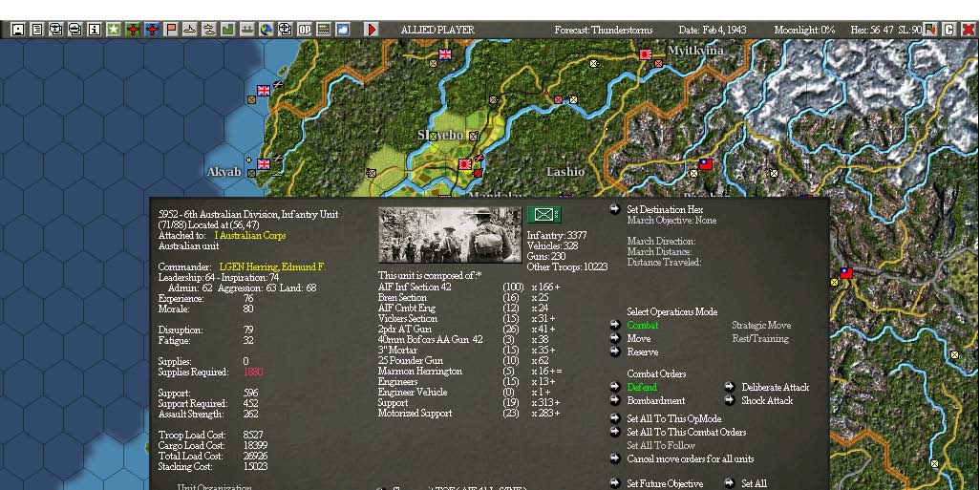The width and height of the screenshot is (980, 490).
Task: Click 'Vickers Section' row
Action: (469, 319)
